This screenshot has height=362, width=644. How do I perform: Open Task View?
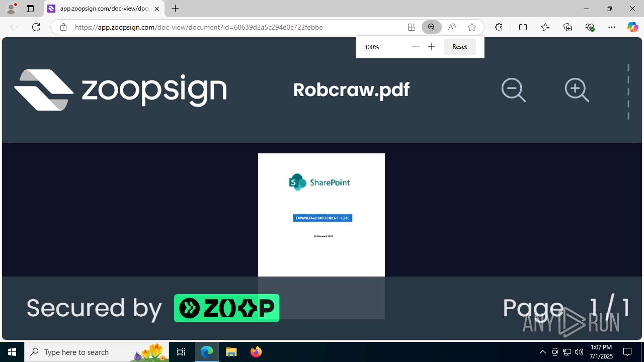[x=181, y=352]
